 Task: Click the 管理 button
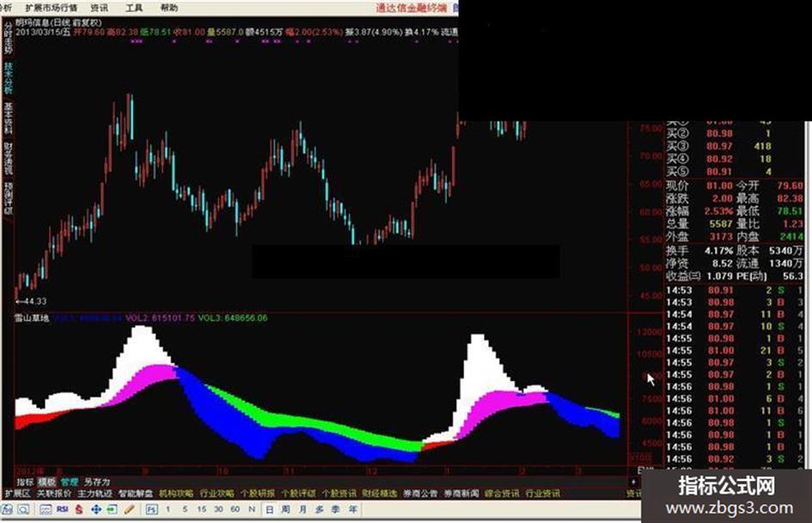(x=69, y=482)
